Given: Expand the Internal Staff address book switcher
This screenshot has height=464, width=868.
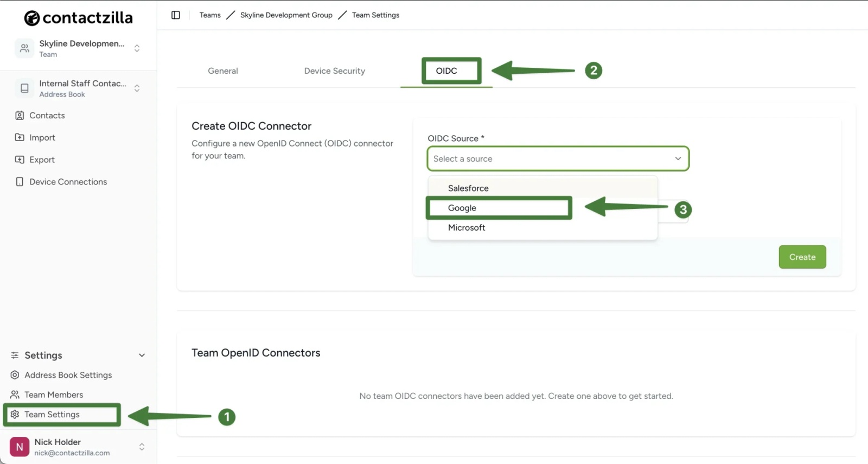Looking at the screenshot, I should 137,88.
